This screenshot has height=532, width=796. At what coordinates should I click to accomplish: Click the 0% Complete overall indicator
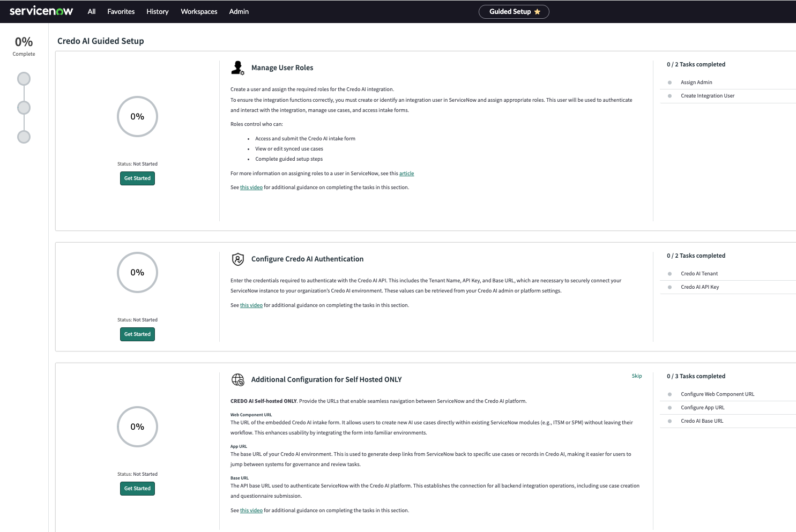point(24,46)
